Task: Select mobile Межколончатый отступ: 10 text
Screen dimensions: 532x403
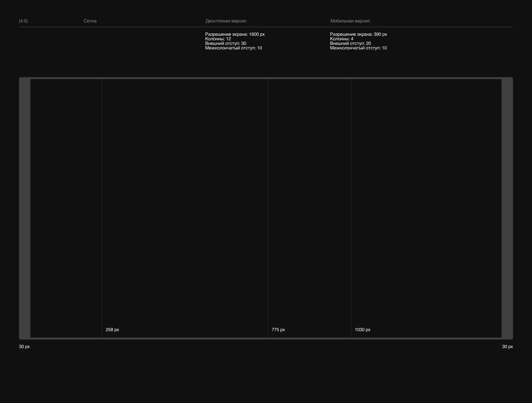Action: click(358, 48)
